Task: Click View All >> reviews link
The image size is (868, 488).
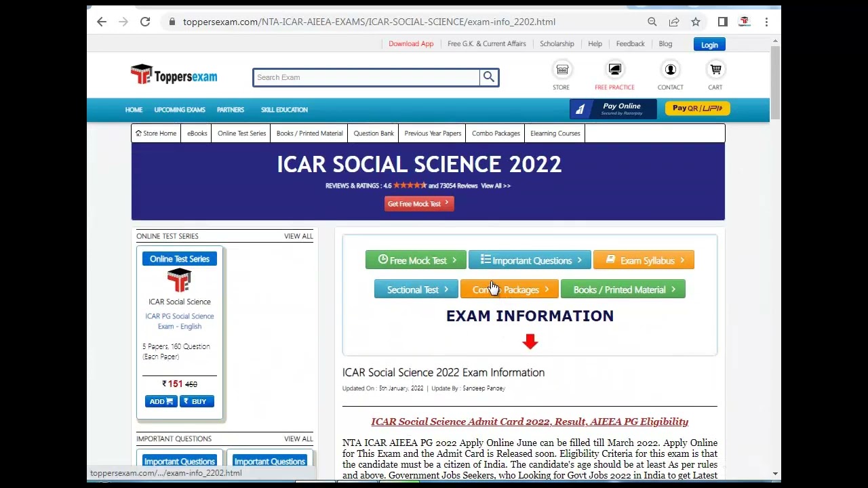Action: click(496, 186)
